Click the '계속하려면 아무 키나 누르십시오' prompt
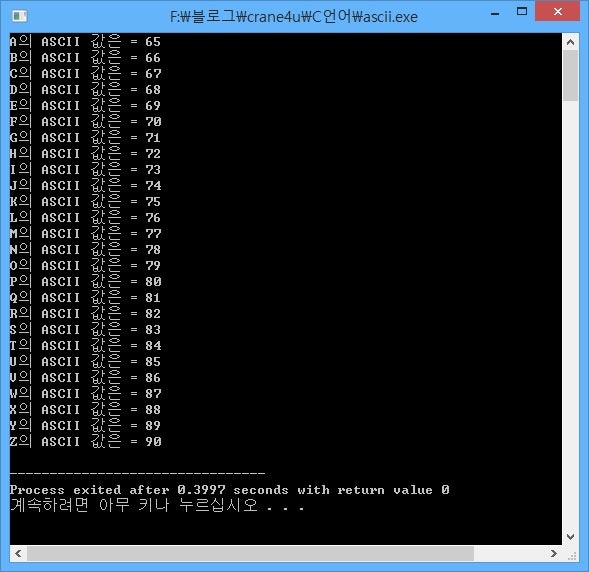 [157, 505]
